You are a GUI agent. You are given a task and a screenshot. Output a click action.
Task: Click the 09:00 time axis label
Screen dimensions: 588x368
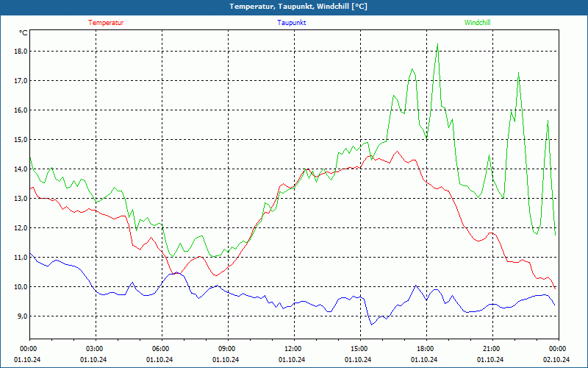pos(228,349)
